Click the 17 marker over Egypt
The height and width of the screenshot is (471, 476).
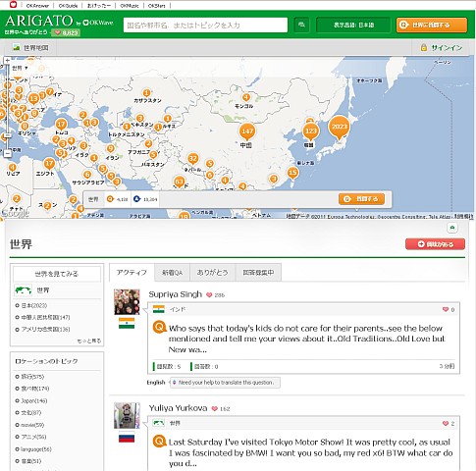49,164
